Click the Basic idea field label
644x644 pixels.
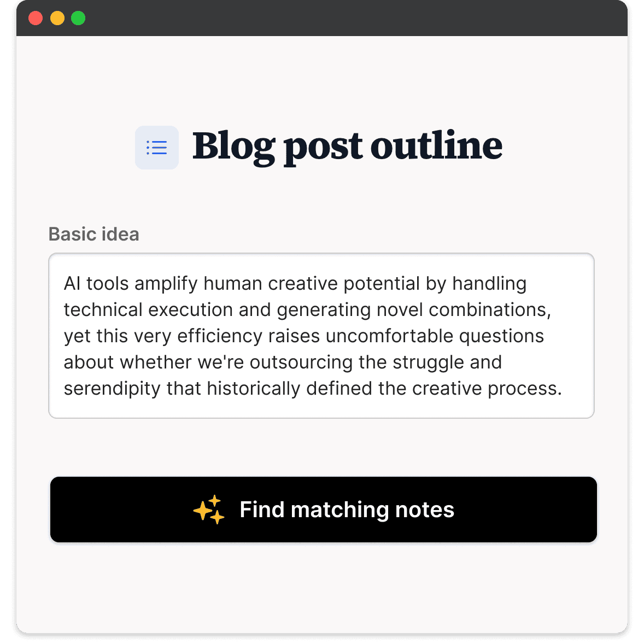(x=94, y=234)
